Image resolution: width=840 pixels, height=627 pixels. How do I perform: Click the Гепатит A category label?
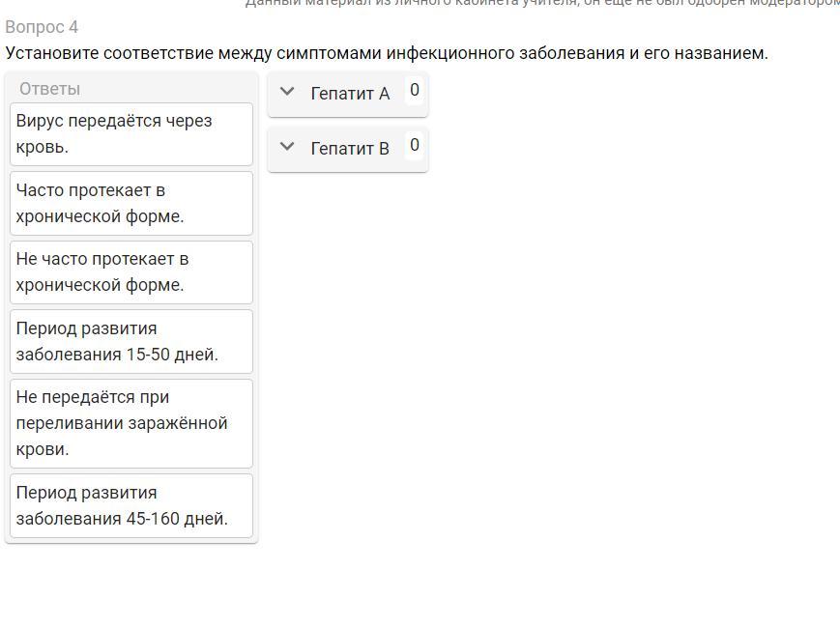pos(350,94)
